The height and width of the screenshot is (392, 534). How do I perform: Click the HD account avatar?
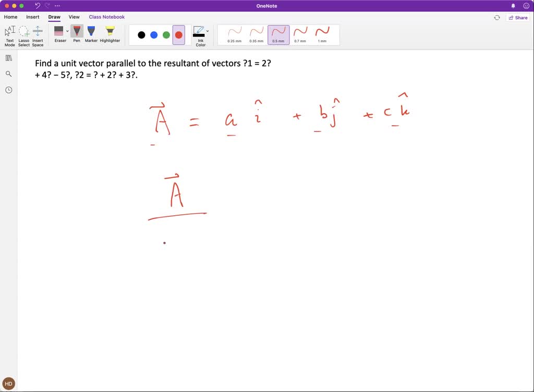pos(8,383)
